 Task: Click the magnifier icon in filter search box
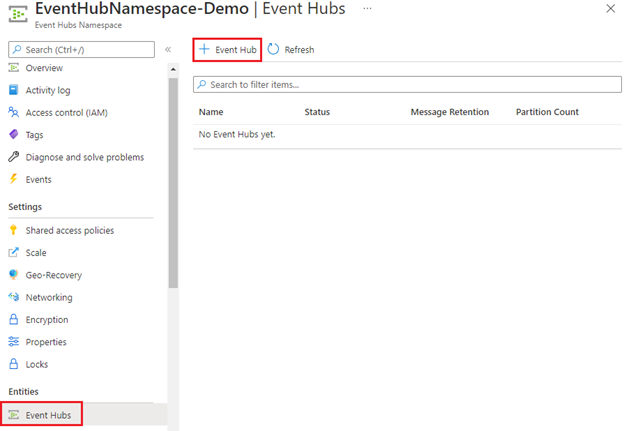point(202,84)
